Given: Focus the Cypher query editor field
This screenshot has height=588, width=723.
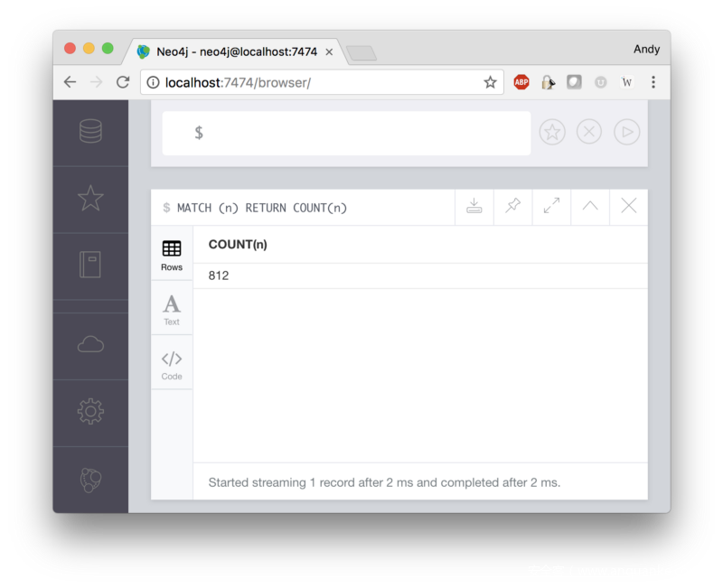Looking at the screenshot, I should (346, 133).
